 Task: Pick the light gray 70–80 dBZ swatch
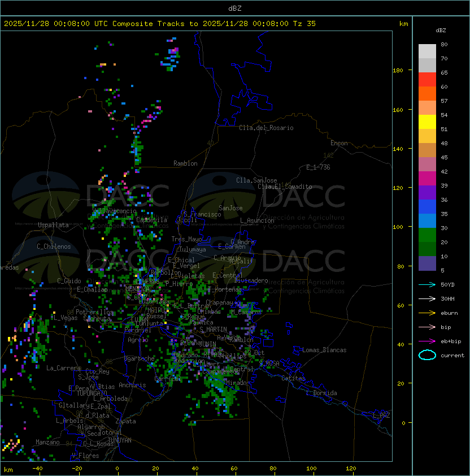click(x=427, y=51)
